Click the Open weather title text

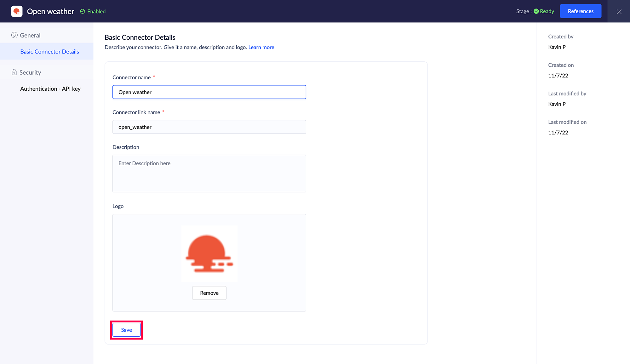pos(51,11)
